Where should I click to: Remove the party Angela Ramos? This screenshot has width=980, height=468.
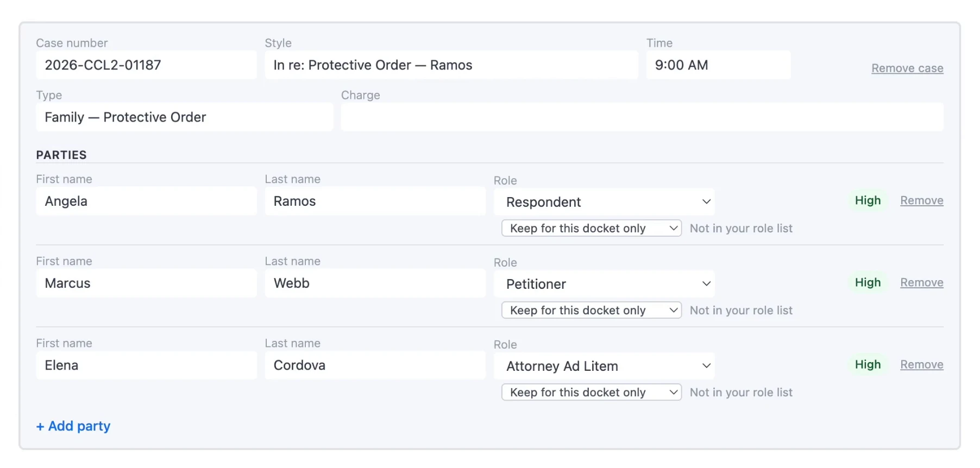(x=921, y=201)
